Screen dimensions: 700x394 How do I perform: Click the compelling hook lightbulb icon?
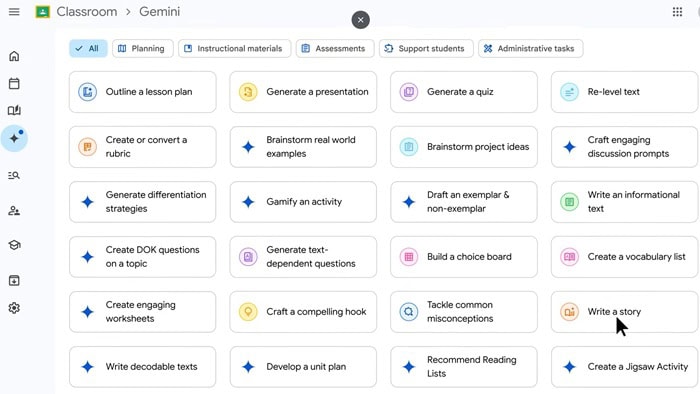pos(248,311)
